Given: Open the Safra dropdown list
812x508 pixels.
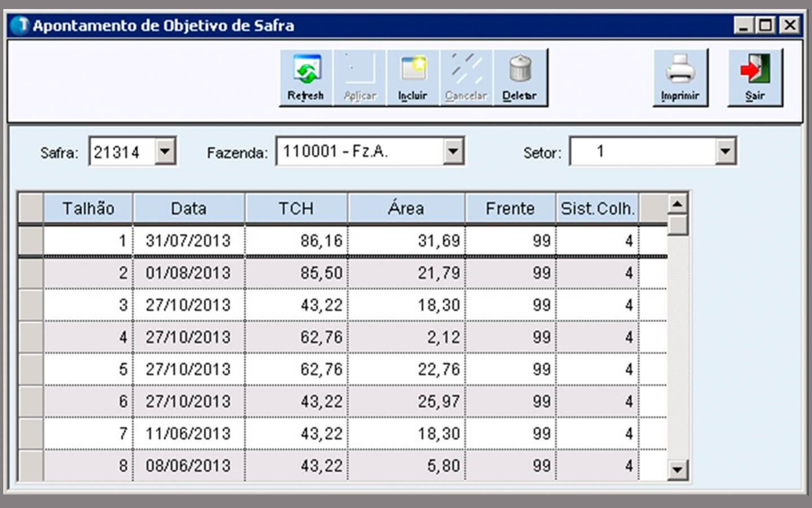Looking at the screenshot, I should [x=165, y=151].
